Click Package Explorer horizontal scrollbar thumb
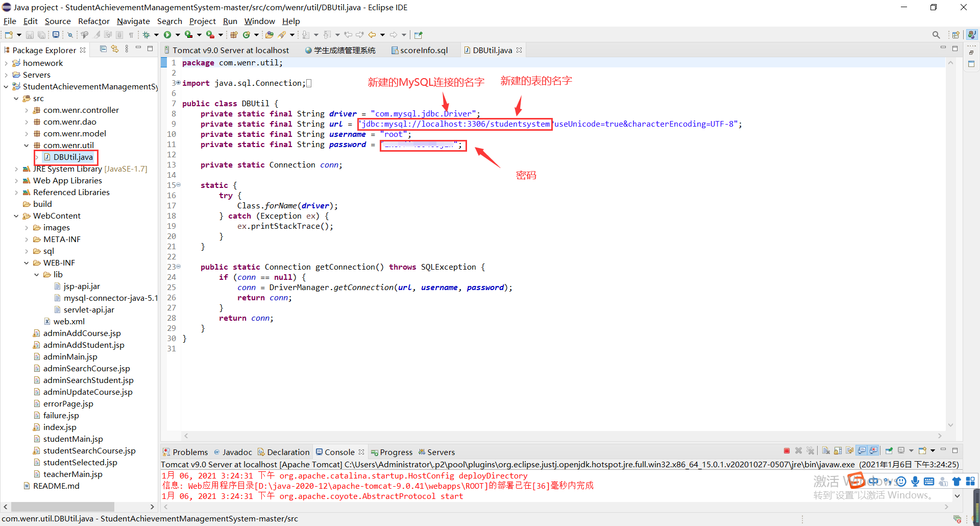The width and height of the screenshot is (980, 526). [63, 507]
